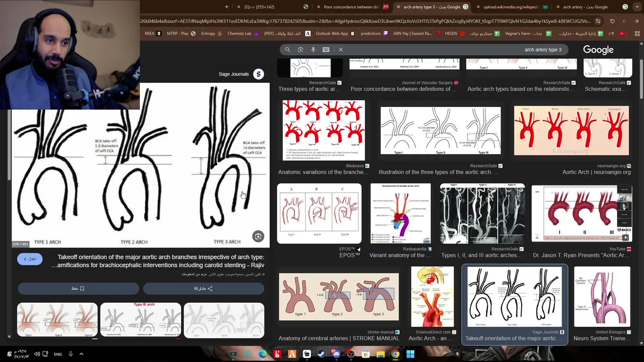Click the share (مشاركة) button
644x362 pixels.
(x=203, y=289)
